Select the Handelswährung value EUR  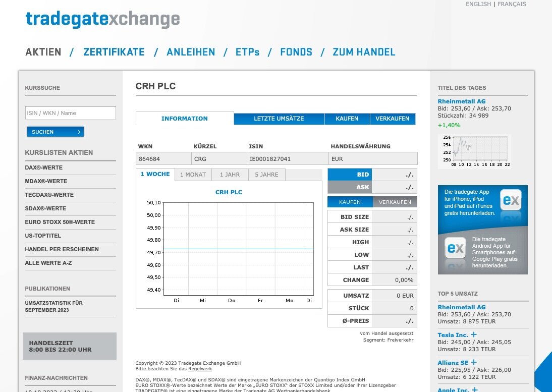click(x=337, y=159)
